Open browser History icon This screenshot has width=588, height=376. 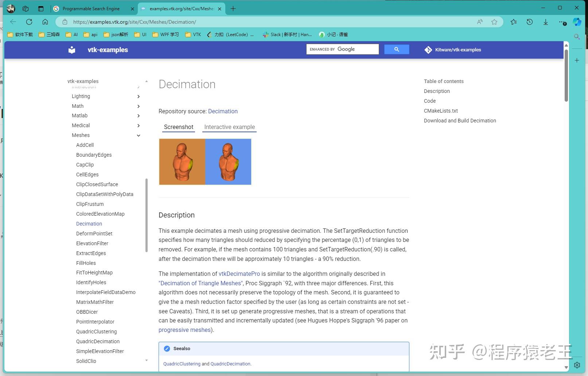[529, 22]
